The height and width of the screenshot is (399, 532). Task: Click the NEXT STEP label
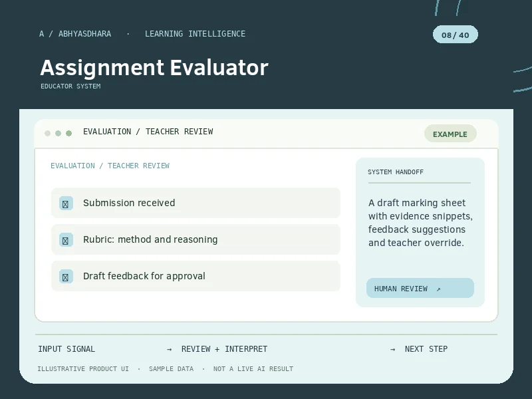426,348
